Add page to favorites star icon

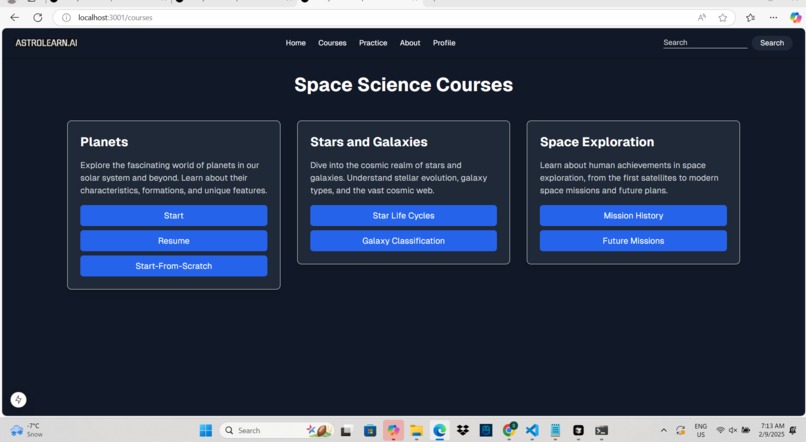pyautogui.click(x=723, y=17)
